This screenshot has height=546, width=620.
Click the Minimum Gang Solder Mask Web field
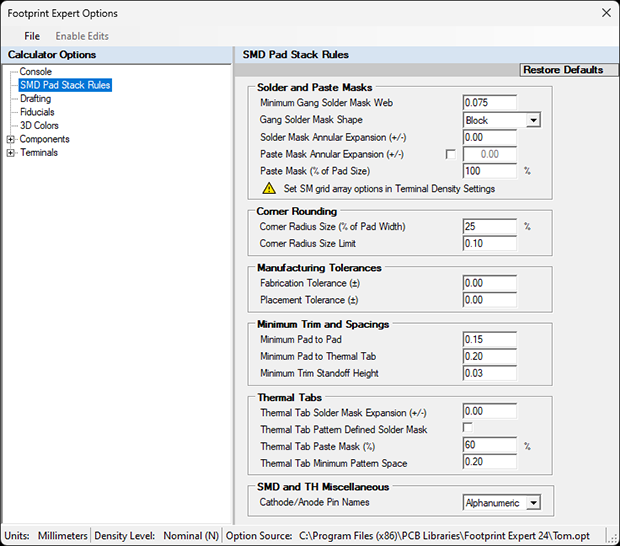pos(489,103)
